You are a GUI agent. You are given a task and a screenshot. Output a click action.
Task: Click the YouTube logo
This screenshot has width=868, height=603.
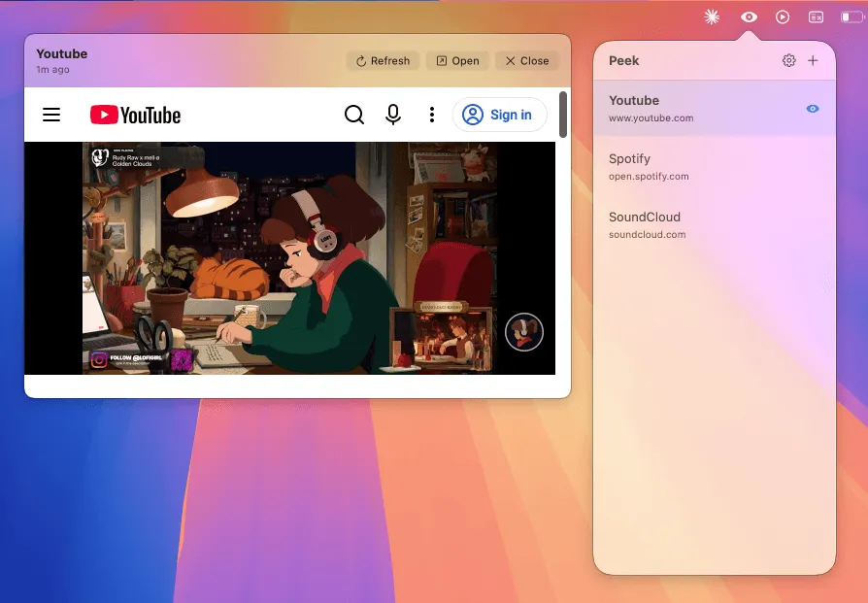pos(135,115)
